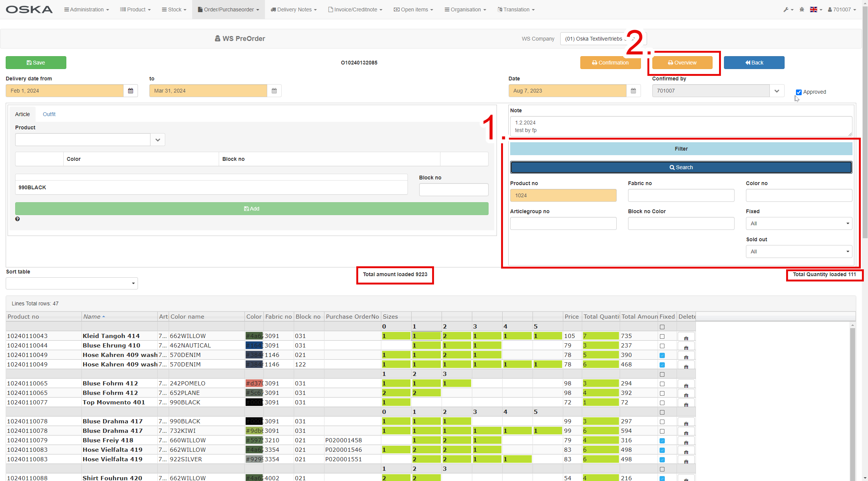Open calendar picker for delivery 'to' date
This screenshot has height=481, width=868.
point(274,91)
